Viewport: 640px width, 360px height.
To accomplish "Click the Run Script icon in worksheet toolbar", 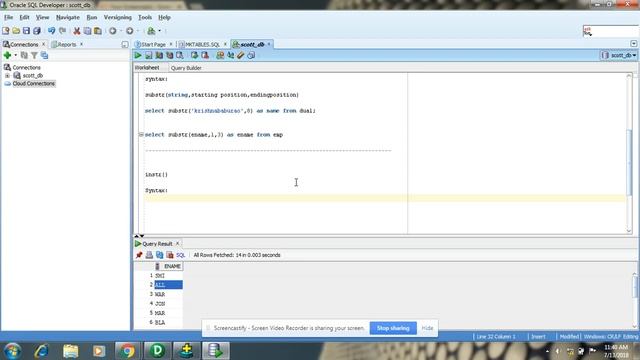I will pos(149,55).
